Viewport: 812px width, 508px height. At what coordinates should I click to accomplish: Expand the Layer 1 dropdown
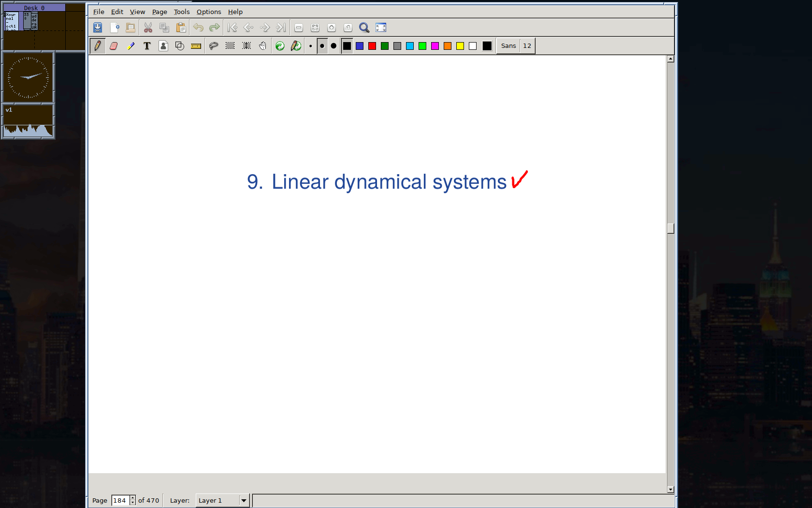coord(244,500)
